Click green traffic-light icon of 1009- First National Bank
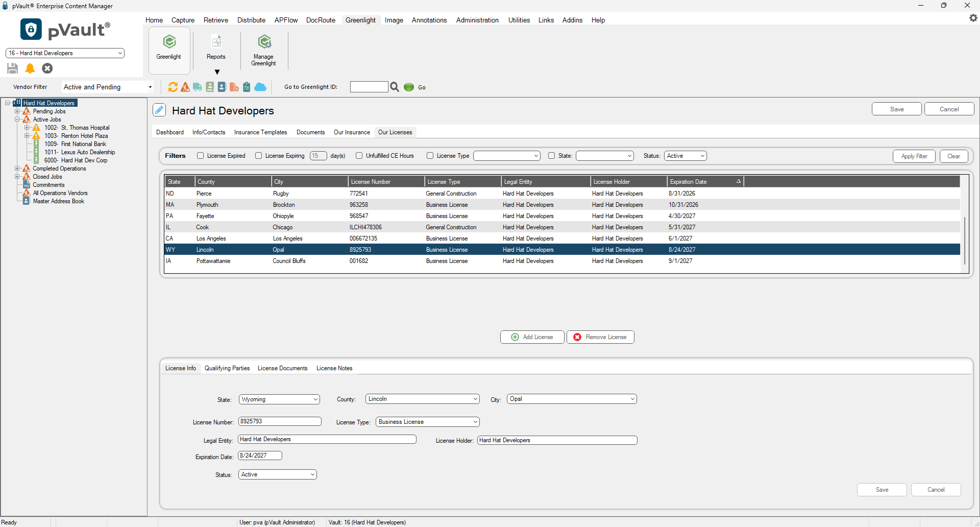Viewport: 980px width, 527px height. [x=36, y=144]
